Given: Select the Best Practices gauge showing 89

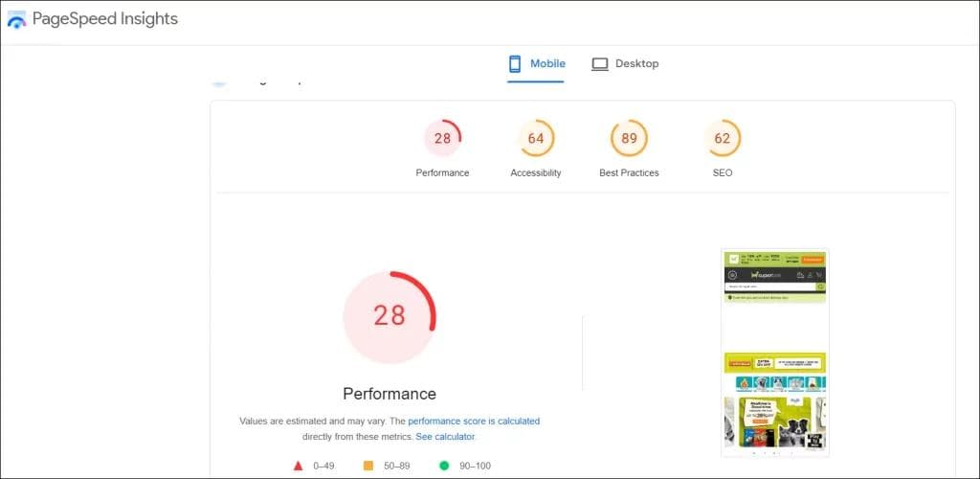Looking at the screenshot, I should pos(629,138).
